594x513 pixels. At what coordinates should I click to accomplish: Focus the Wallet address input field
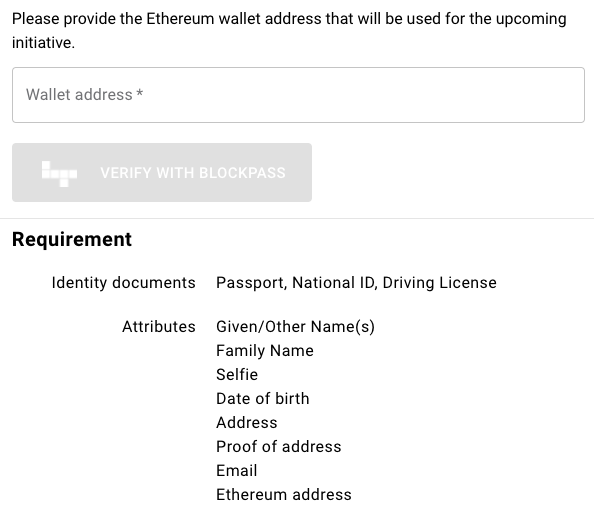point(298,95)
